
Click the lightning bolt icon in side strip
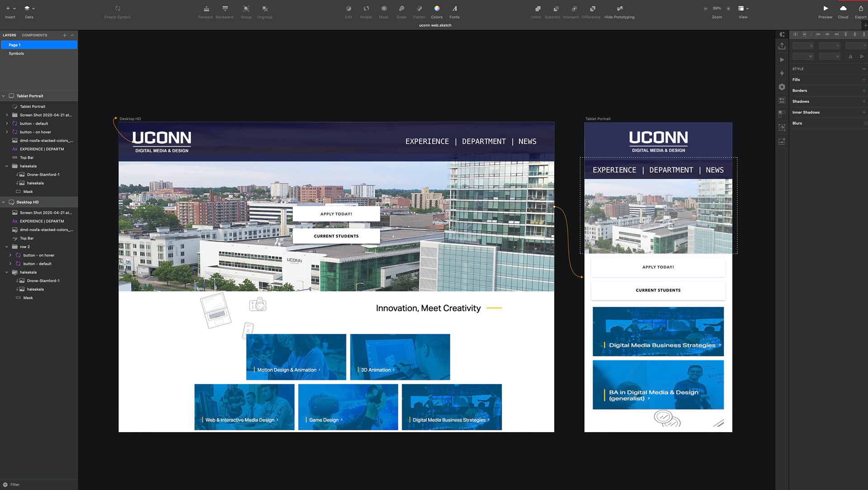pyautogui.click(x=782, y=73)
